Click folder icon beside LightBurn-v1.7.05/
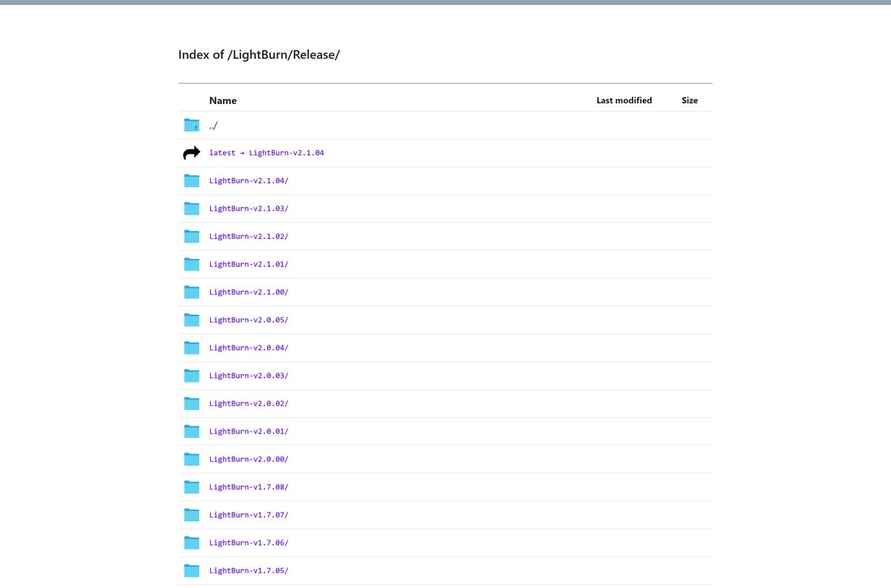The image size is (891, 588). (192, 570)
